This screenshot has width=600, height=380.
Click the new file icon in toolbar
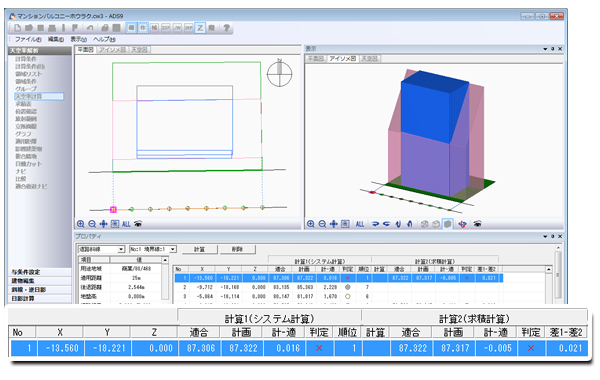[18, 28]
